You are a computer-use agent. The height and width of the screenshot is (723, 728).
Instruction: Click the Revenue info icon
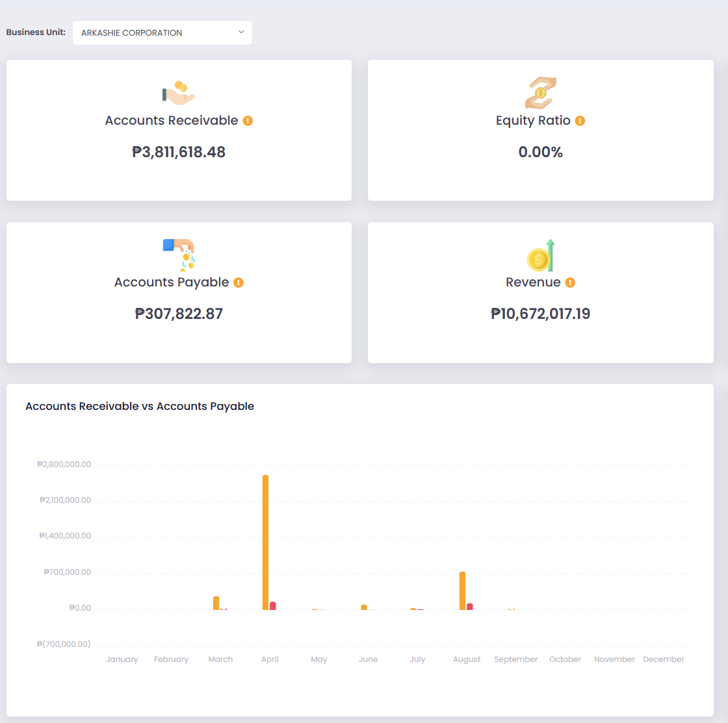(570, 283)
